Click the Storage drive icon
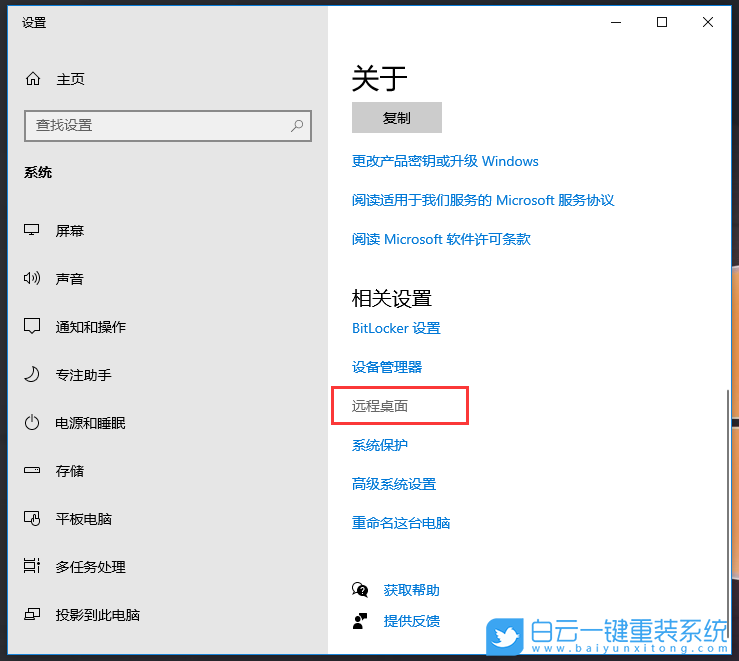Viewport: 739px width, 661px height. coord(32,470)
